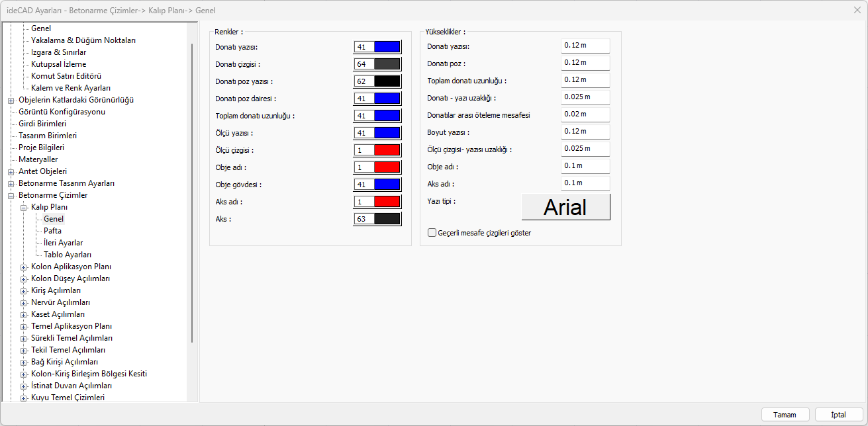Screen dimensions: 868x426
Task: Collapse Kalıp Planı tree node
Action: click(x=24, y=208)
